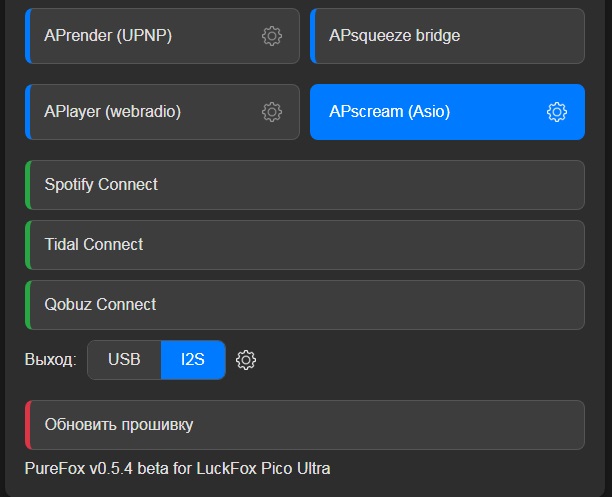The image size is (612, 497).
Task: Open APlayer (webradio) settings gear
Action: coord(272,112)
